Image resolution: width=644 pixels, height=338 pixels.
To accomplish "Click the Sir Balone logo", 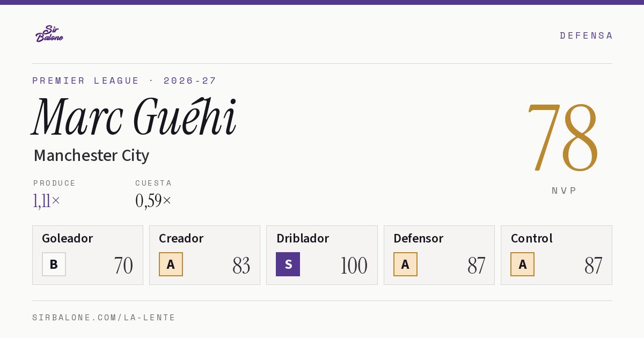I will (x=49, y=34).
